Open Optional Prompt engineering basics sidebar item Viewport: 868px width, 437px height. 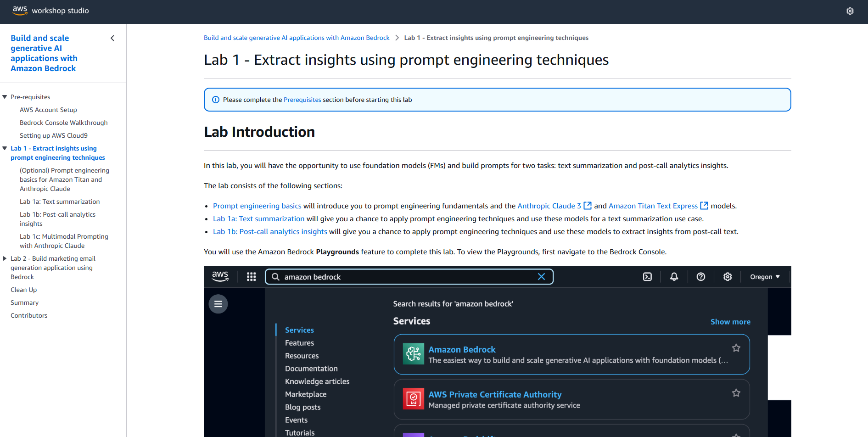tap(64, 179)
